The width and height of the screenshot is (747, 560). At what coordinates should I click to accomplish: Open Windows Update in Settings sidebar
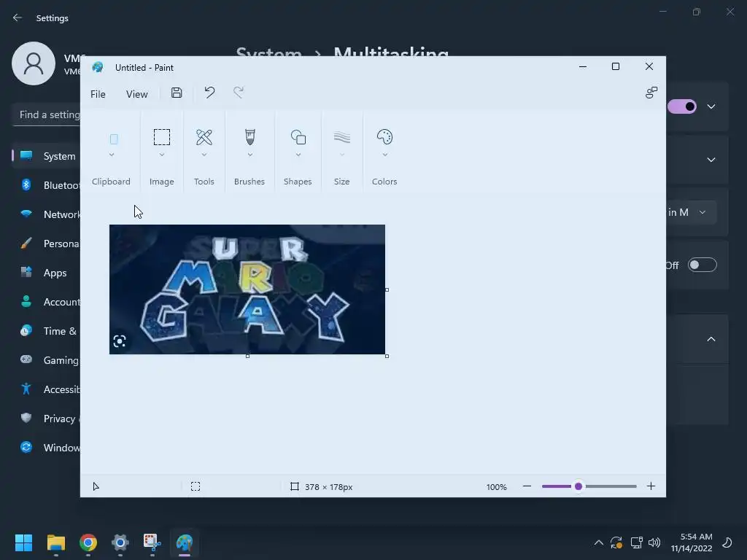click(47, 447)
